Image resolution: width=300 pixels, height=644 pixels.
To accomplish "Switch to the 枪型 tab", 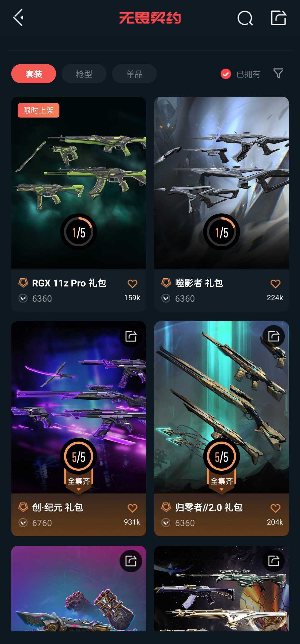I will (x=84, y=73).
